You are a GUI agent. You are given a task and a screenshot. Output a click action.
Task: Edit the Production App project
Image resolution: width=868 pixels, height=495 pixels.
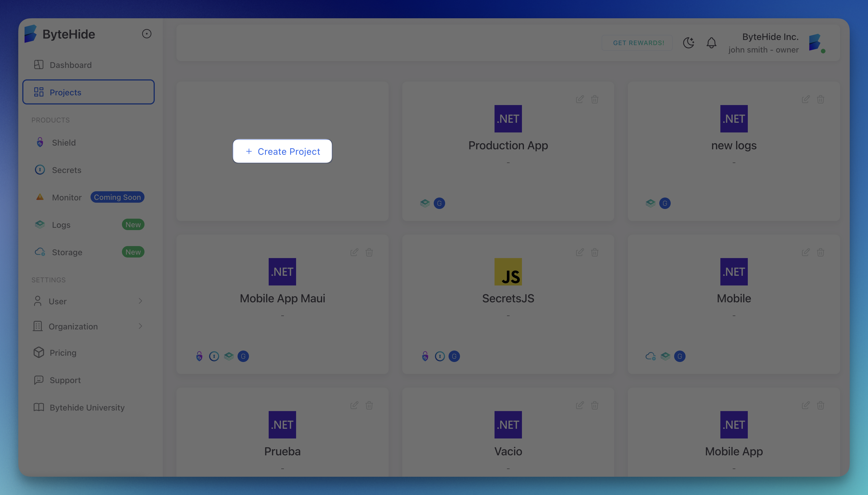click(x=580, y=99)
